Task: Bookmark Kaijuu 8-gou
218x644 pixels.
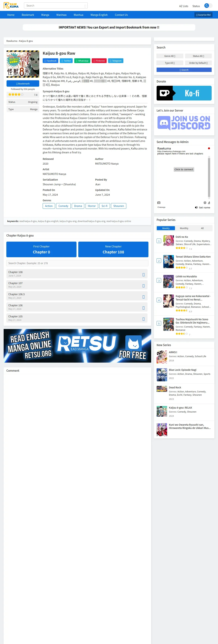Action: click(23, 84)
